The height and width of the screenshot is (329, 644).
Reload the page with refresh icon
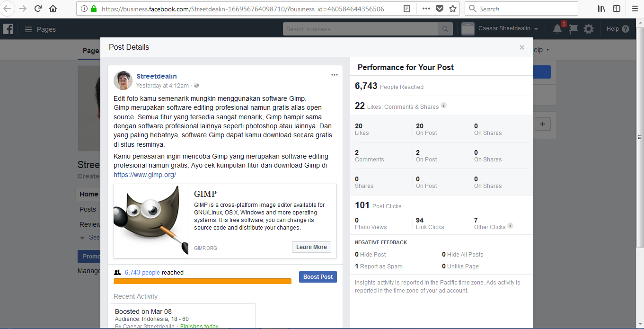(x=38, y=9)
